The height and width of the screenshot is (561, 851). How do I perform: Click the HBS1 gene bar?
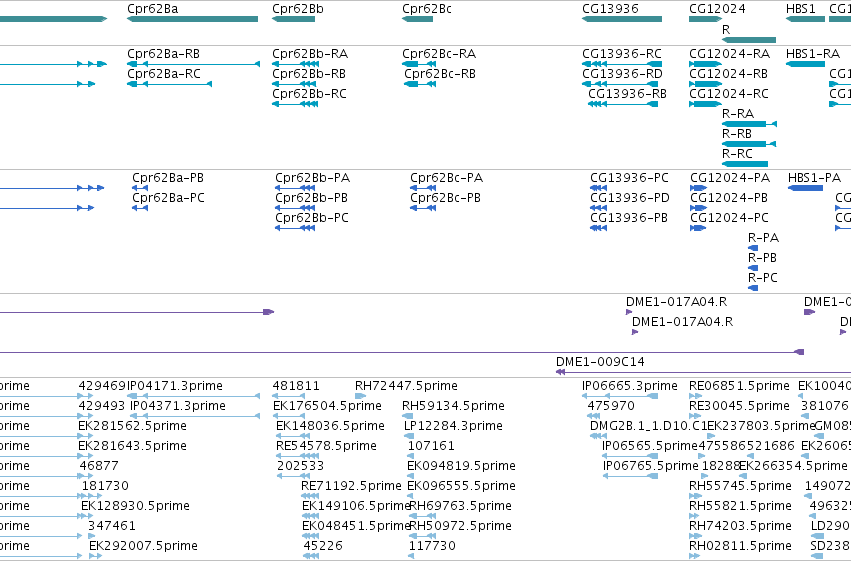click(x=805, y=19)
